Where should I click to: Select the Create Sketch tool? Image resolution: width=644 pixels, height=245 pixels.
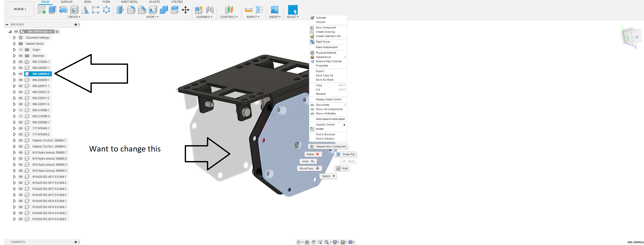tap(42, 10)
